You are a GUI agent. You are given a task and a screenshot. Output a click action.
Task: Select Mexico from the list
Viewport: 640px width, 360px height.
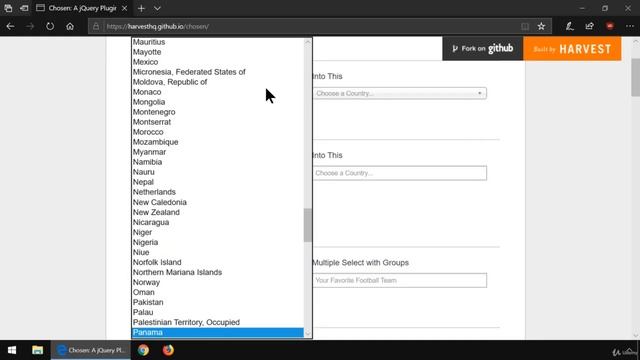point(218,62)
